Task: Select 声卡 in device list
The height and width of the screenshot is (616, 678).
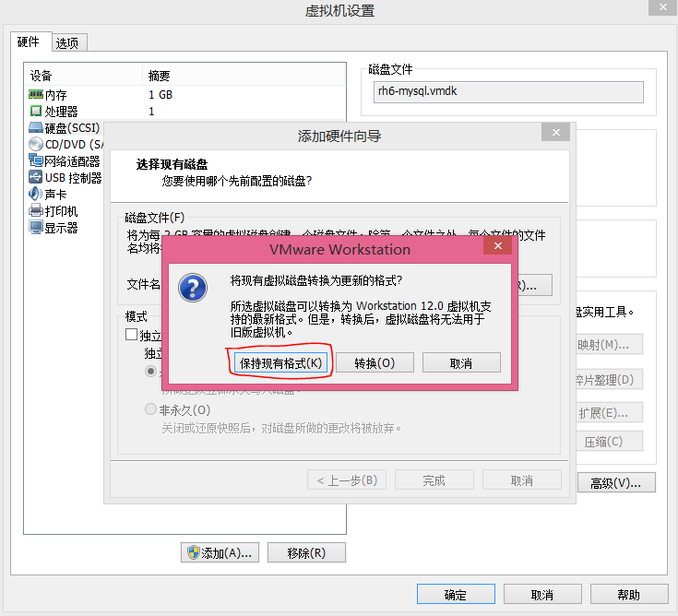Action: pos(55,194)
